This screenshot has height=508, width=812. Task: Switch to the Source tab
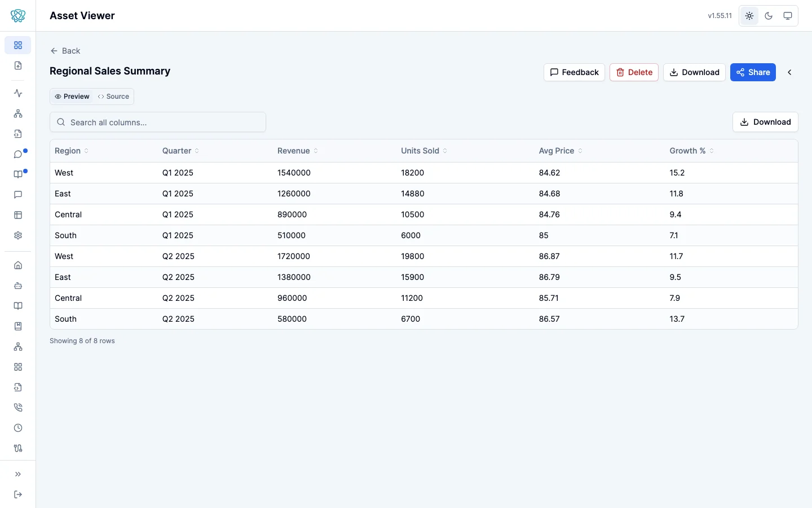113,97
